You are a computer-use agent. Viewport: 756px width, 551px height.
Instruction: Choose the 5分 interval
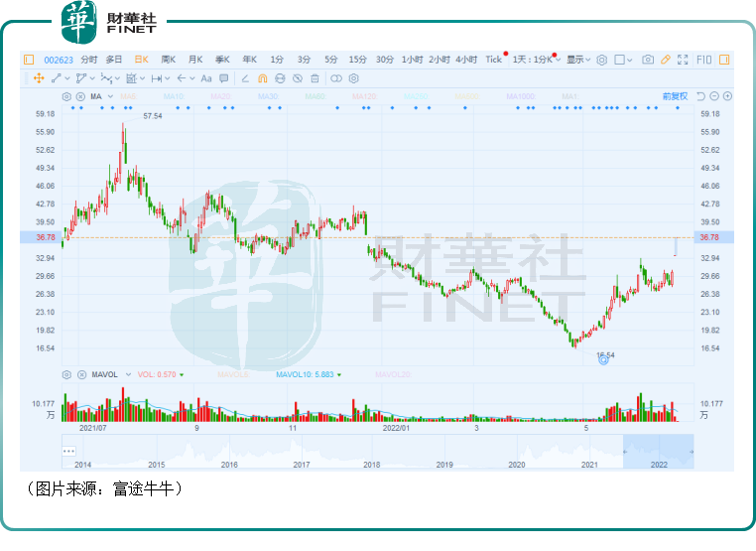(330, 60)
